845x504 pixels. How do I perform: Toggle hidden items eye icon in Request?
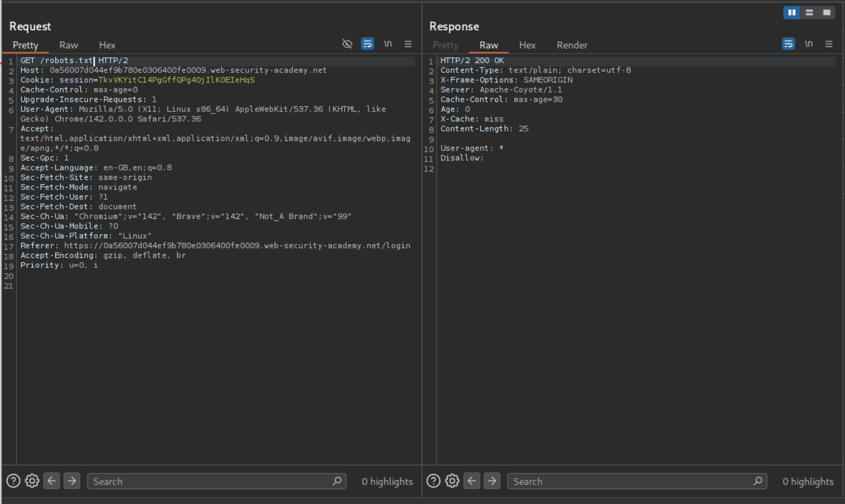347,44
